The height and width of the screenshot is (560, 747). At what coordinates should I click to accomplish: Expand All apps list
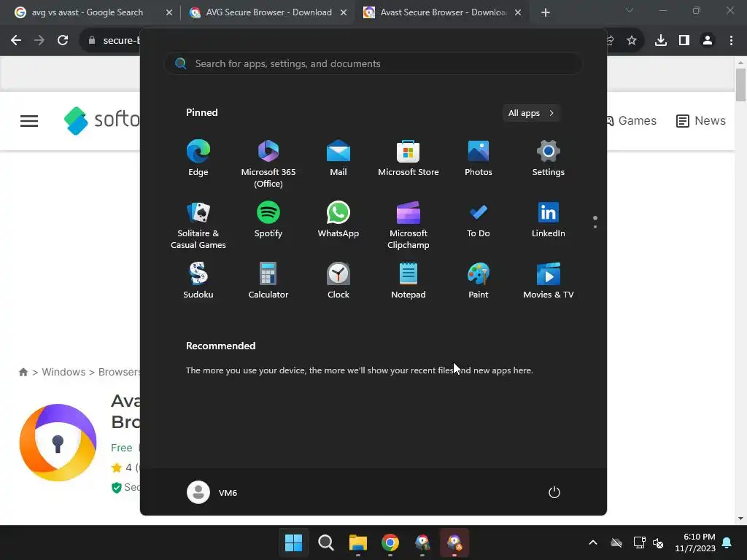coord(531,113)
